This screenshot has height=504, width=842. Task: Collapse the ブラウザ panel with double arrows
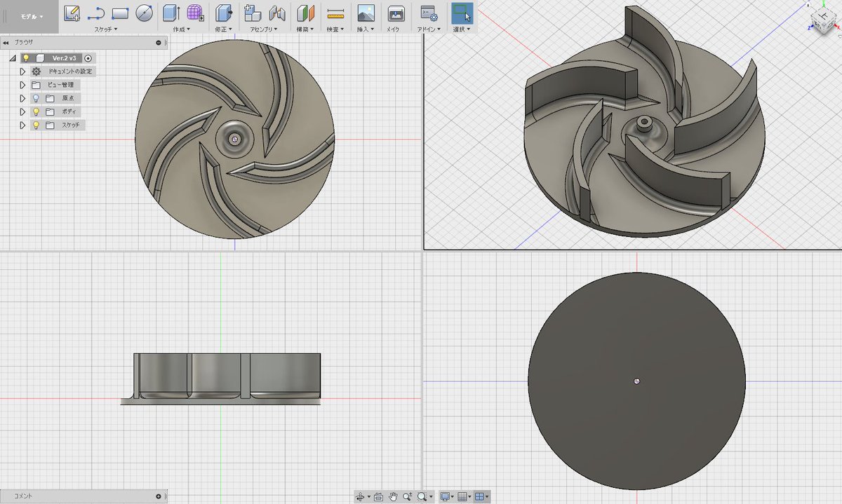(x=6, y=43)
